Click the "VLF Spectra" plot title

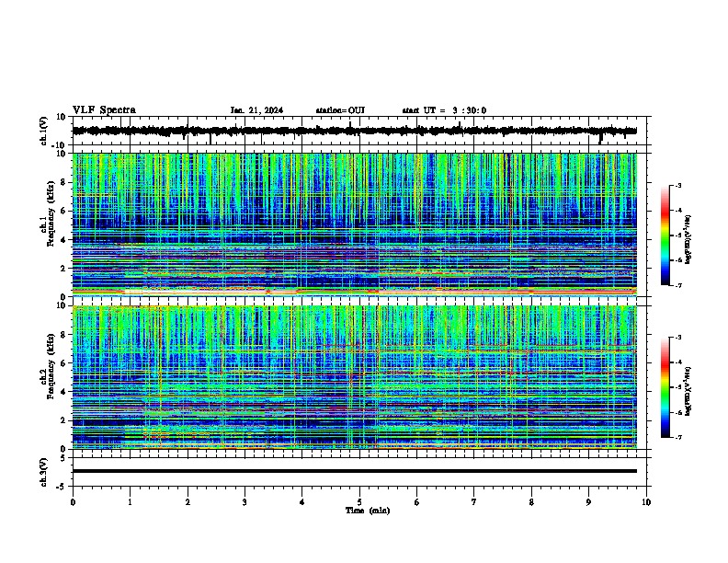point(104,110)
